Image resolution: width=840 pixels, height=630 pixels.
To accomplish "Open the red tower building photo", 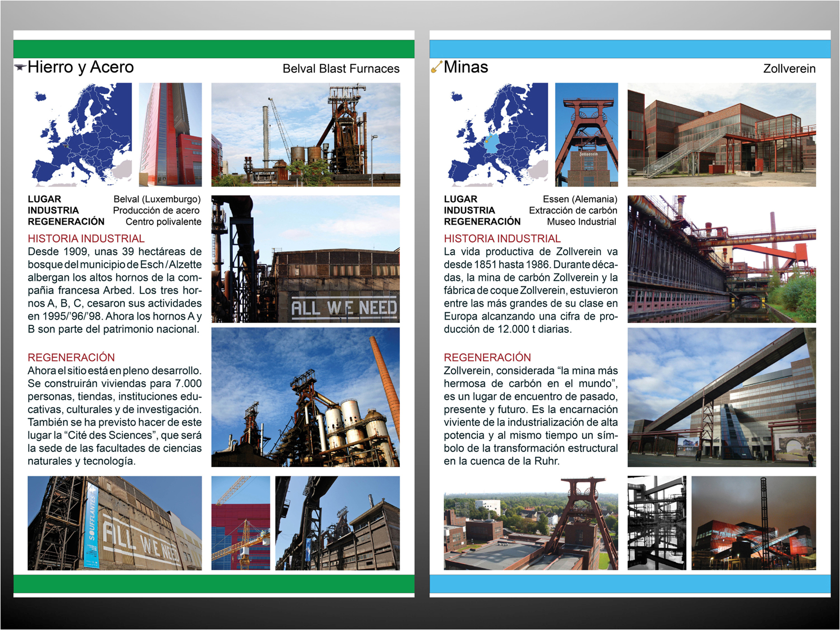I will [170, 135].
